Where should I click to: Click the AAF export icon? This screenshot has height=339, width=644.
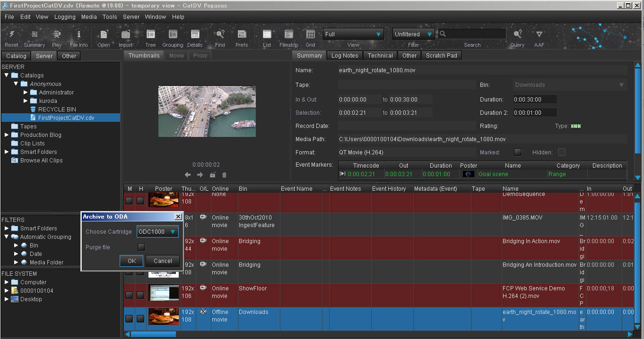pyautogui.click(x=539, y=34)
